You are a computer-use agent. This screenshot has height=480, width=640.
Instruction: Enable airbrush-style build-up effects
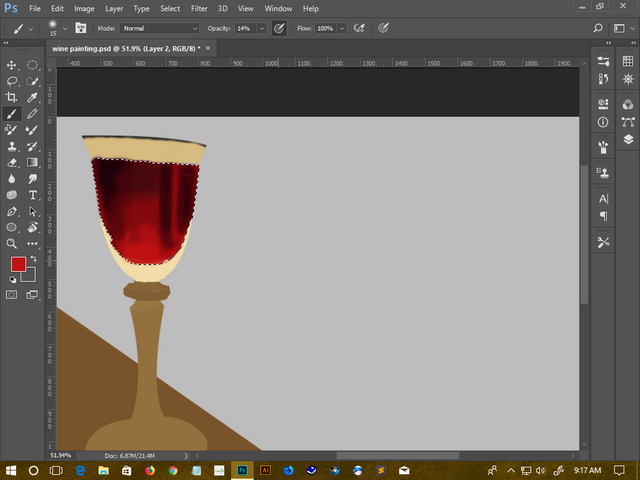pos(359,28)
